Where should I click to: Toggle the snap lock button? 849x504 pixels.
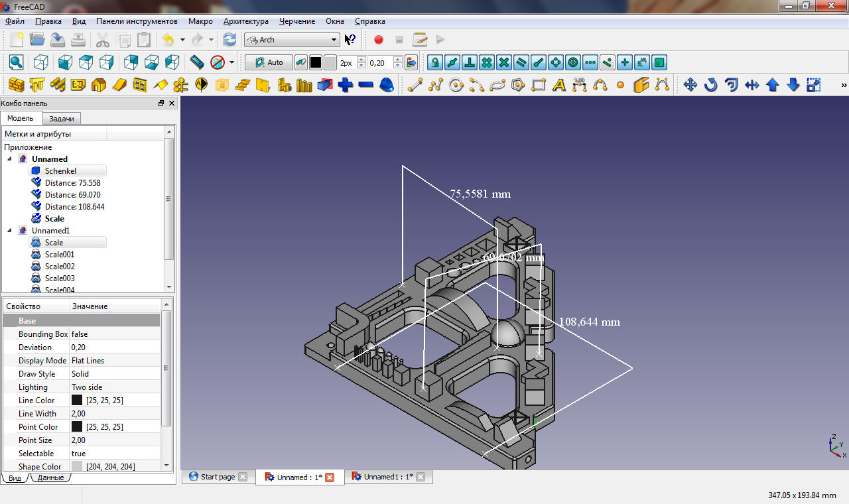tap(434, 62)
